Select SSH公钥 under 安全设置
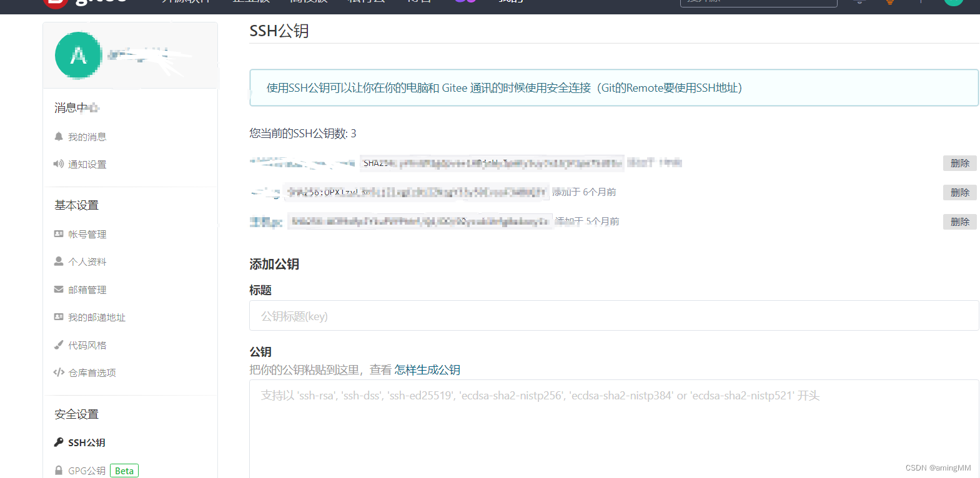Viewport: 980px width, 478px height. coord(86,442)
